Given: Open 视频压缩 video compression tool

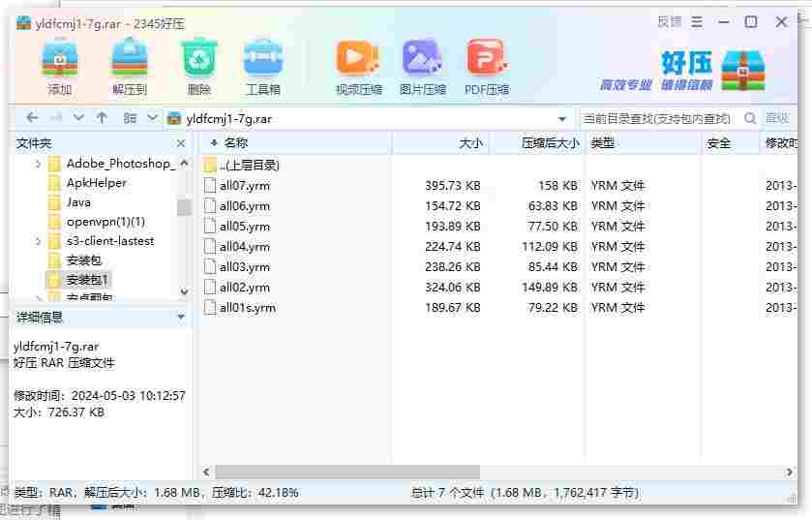Looking at the screenshot, I should point(358,68).
